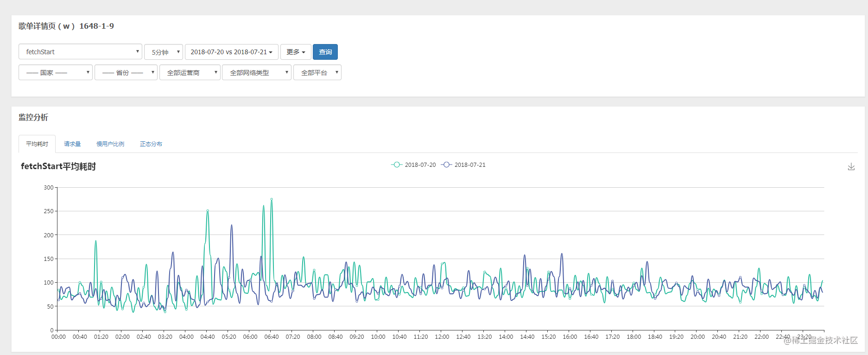Switch to the 请求量 tab
The height and width of the screenshot is (355, 868).
tap(72, 144)
